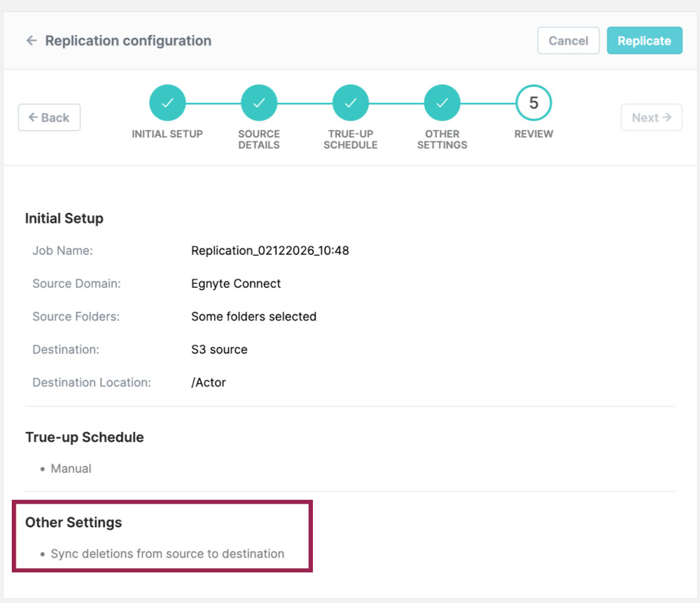Click the TRUE-UP SCHEDULE step label
Screen dimensions: 700x603
(351, 139)
